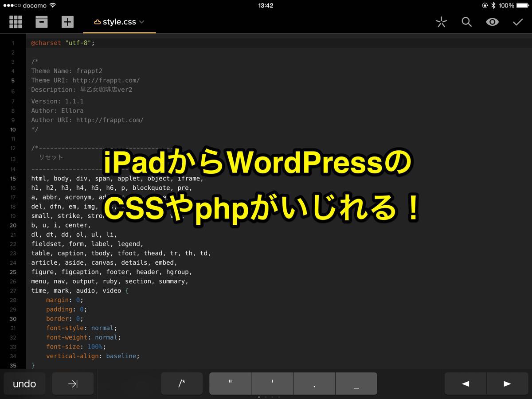Place cursor on 'Theme Name: frappt2'
This screenshot has width=532, height=399.
67,71
